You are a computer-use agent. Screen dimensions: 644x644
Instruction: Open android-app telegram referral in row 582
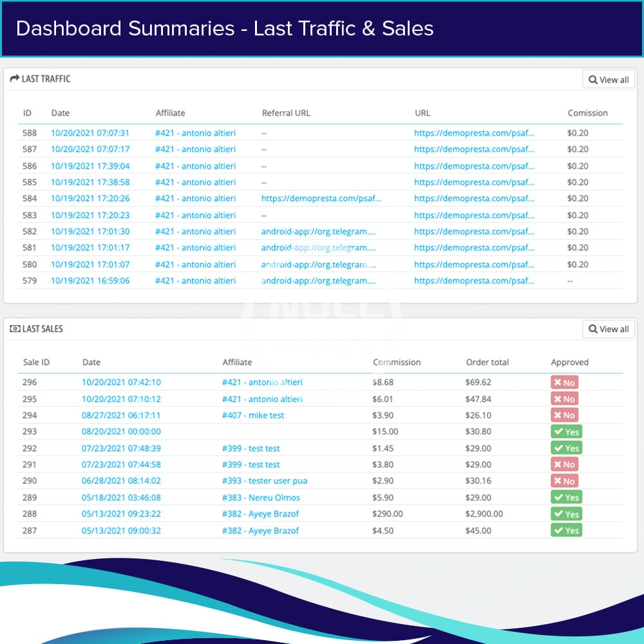[x=318, y=231]
